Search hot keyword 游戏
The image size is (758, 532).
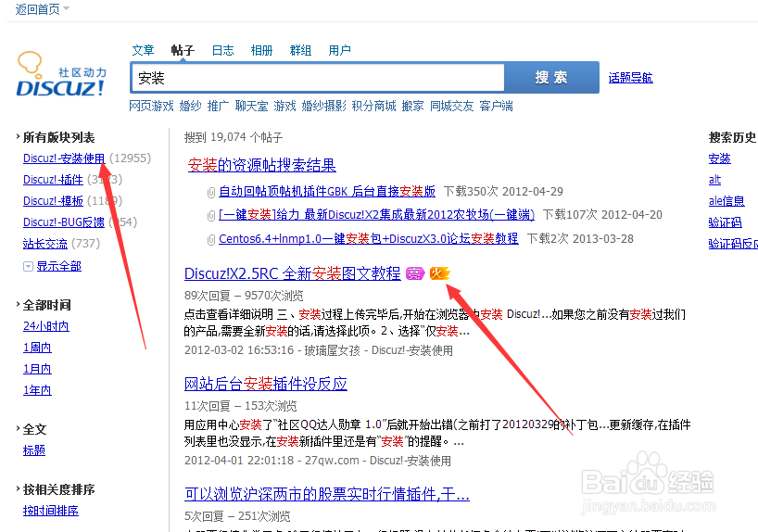pos(284,106)
